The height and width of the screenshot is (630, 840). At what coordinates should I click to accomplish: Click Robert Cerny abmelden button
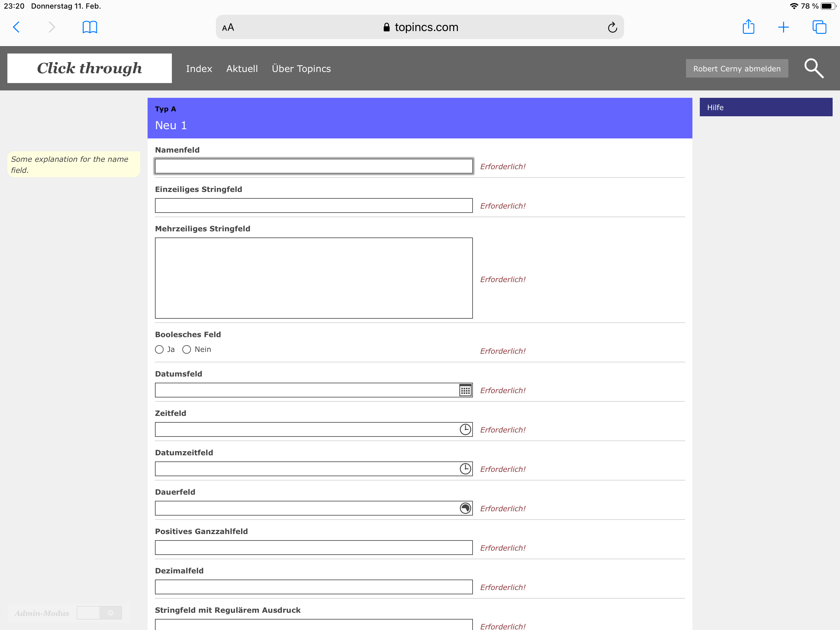[x=736, y=68]
